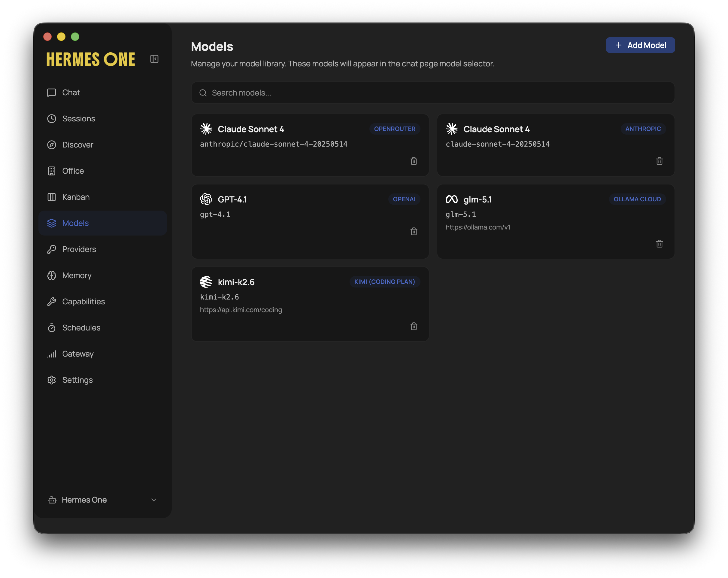Delete the GPT-4.1 model
The image size is (728, 578).
pos(414,231)
